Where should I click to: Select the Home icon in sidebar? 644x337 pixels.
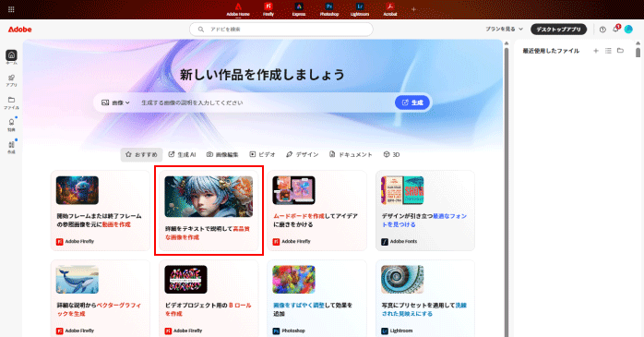tap(11, 56)
